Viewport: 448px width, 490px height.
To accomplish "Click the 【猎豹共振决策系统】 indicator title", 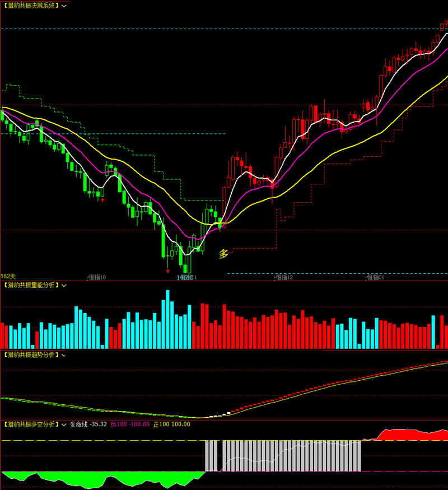I will 31,6.
